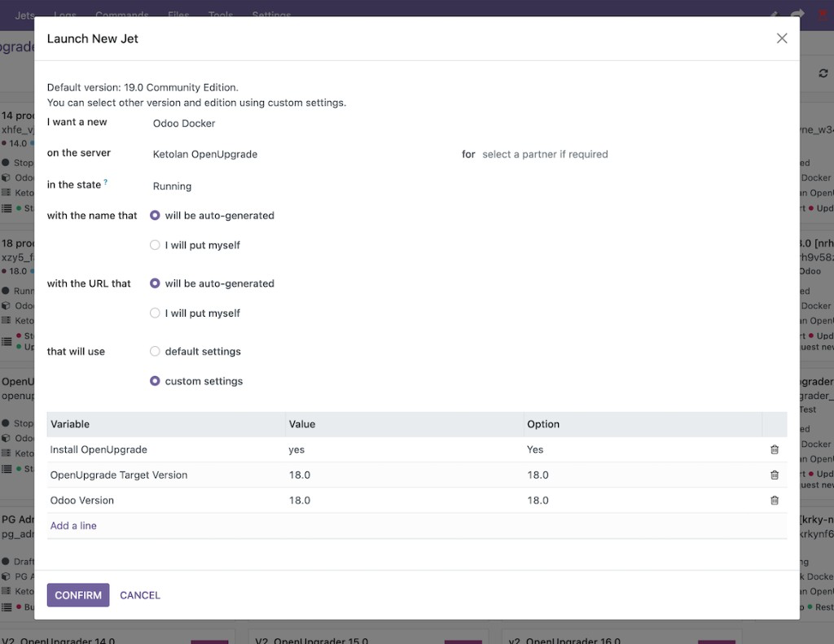This screenshot has width=834, height=644.
Task: Select auto-generated URL option
Action: 155,283
